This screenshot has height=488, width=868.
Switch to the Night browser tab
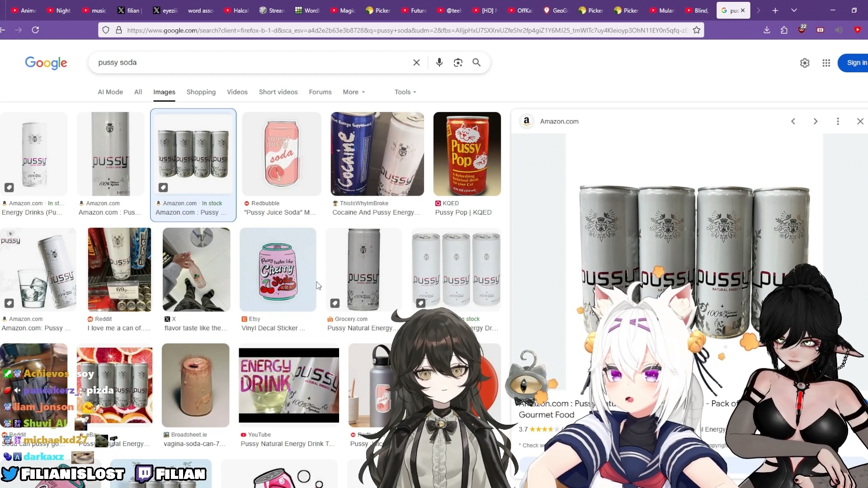(58, 10)
